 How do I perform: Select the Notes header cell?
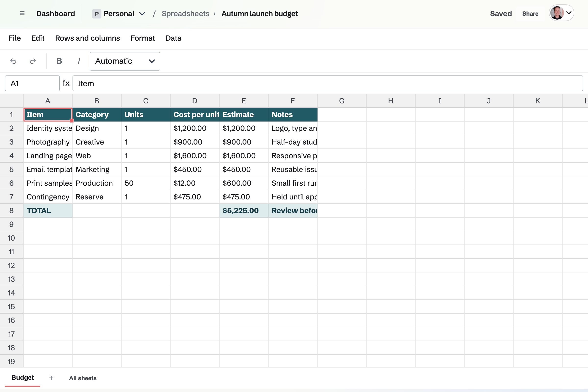pyautogui.click(x=293, y=114)
